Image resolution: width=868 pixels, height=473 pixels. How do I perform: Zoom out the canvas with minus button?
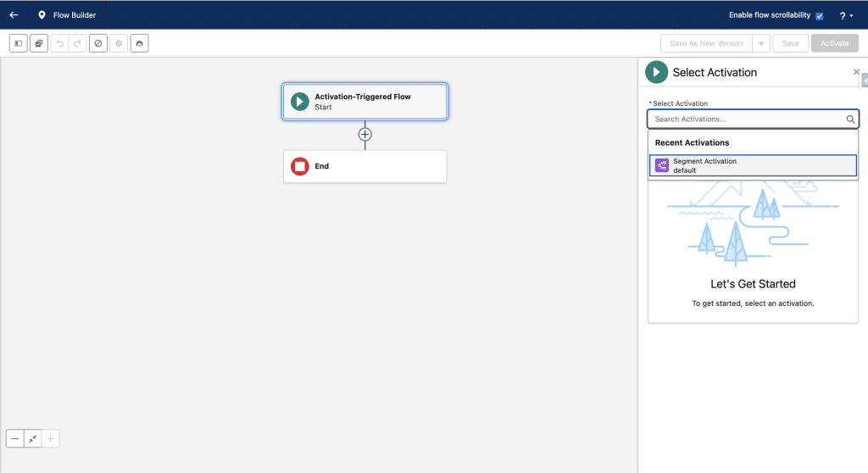point(15,438)
